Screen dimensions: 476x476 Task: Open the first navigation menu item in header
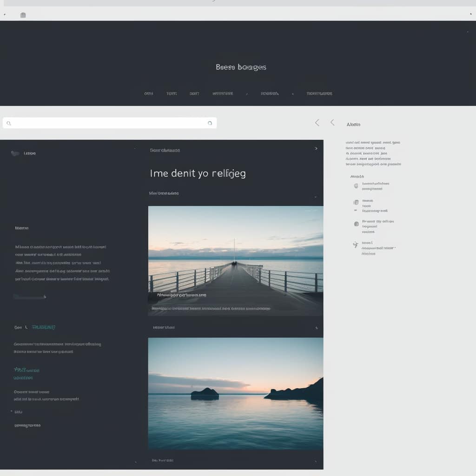pyautogui.click(x=148, y=93)
